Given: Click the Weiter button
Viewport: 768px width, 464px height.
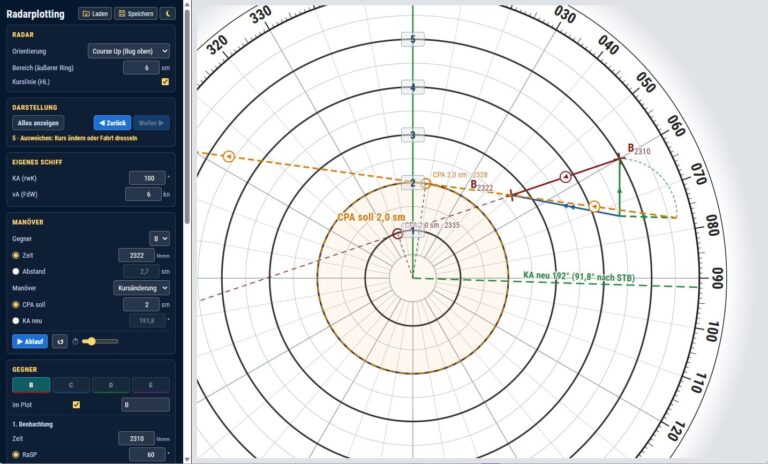Looking at the screenshot, I should click(x=151, y=123).
